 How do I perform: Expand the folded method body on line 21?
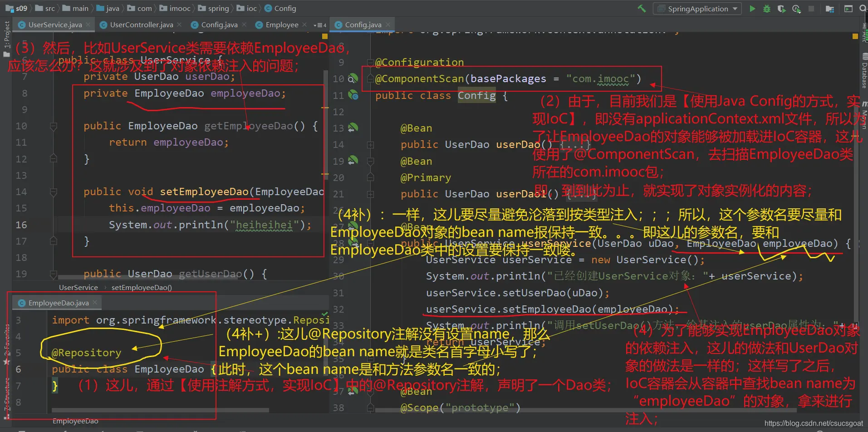(370, 194)
